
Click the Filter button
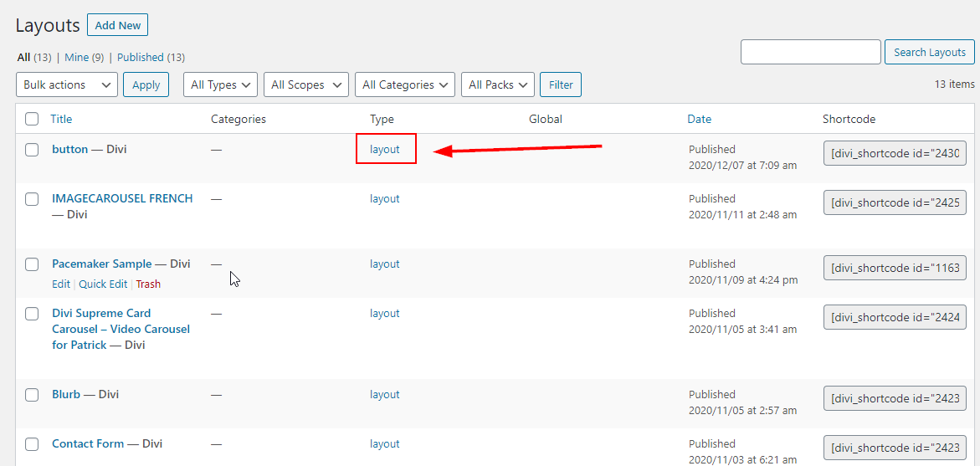561,84
